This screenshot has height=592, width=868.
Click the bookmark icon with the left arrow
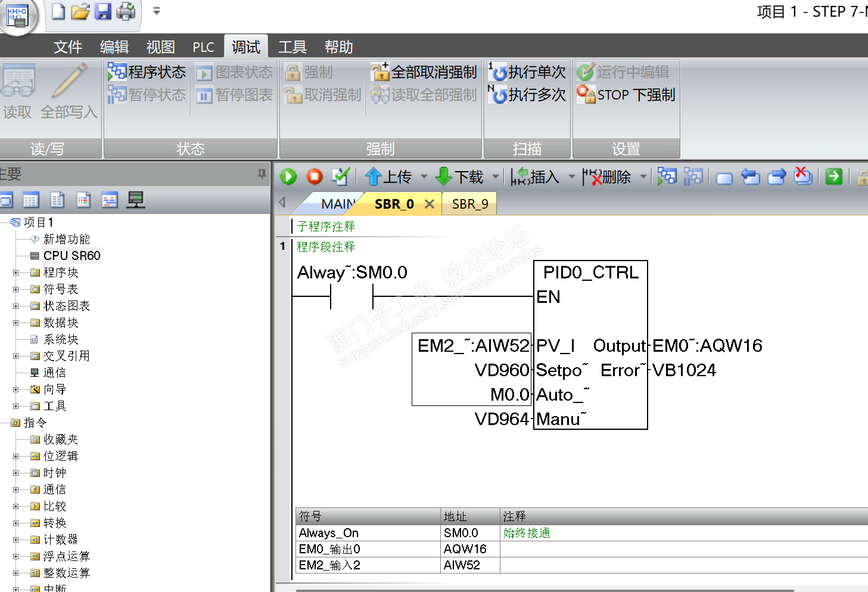[750, 176]
